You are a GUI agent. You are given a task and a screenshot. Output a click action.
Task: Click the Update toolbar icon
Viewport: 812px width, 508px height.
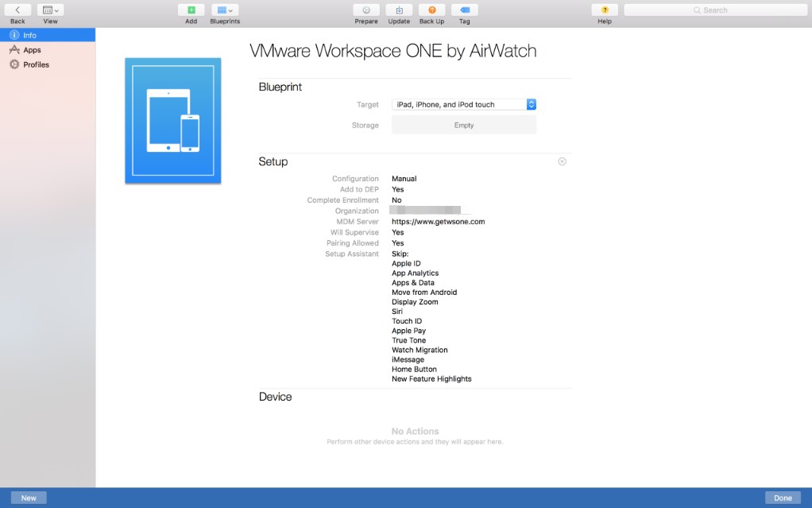[399, 10]
